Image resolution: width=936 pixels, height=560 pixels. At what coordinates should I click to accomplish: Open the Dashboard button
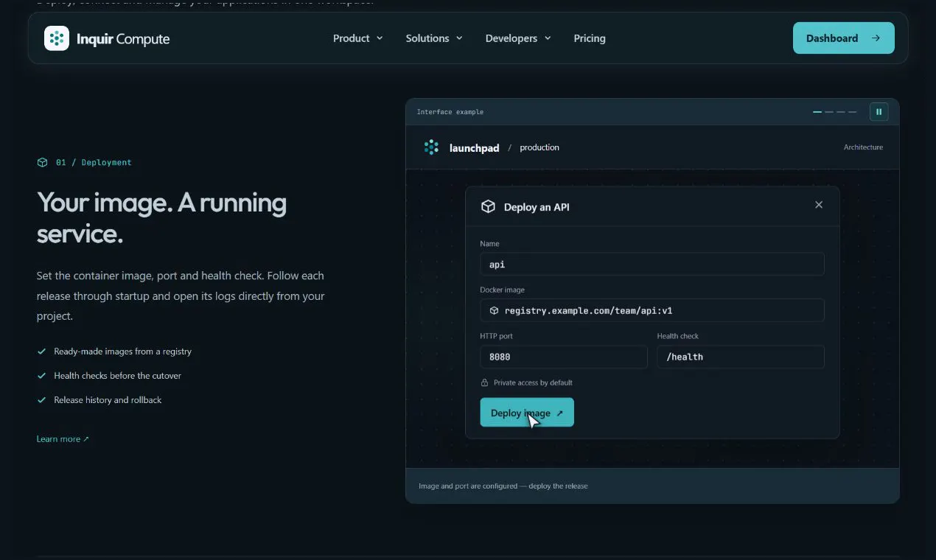tap(844, 38)
